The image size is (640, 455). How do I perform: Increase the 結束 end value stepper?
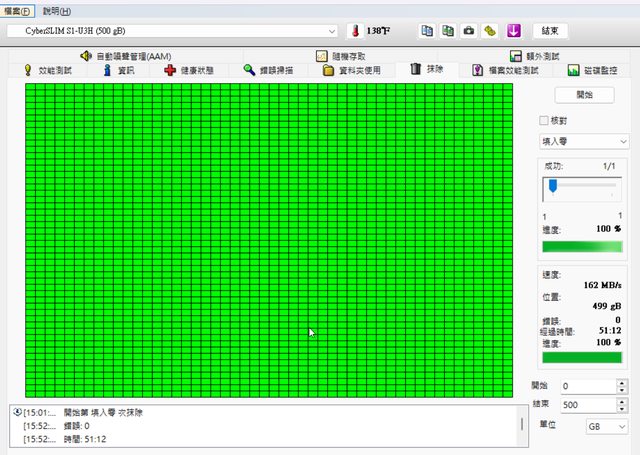(622, 401)
